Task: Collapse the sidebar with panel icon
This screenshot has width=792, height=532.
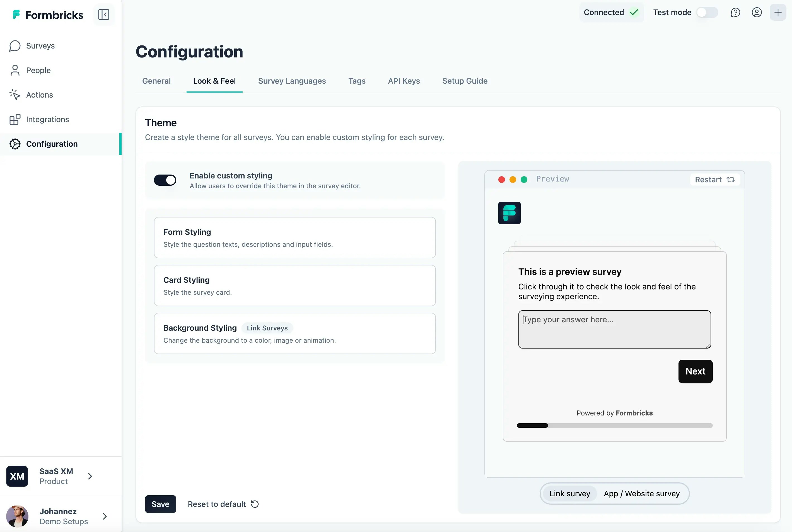Action: coord(103,14)
